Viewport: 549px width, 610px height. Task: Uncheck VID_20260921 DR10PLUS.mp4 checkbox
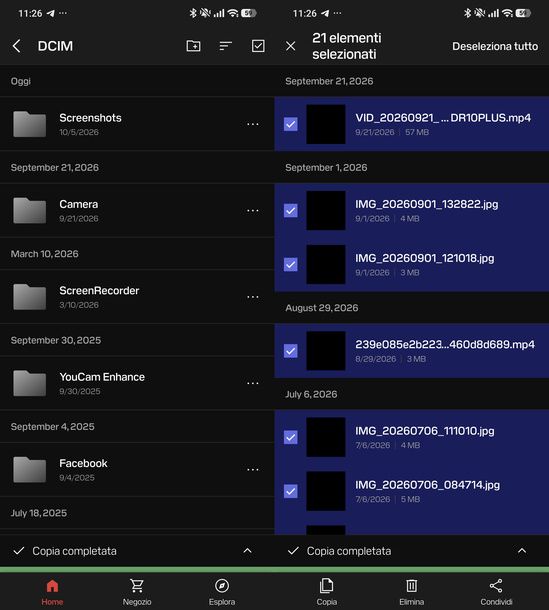click(x=291, y=124)
